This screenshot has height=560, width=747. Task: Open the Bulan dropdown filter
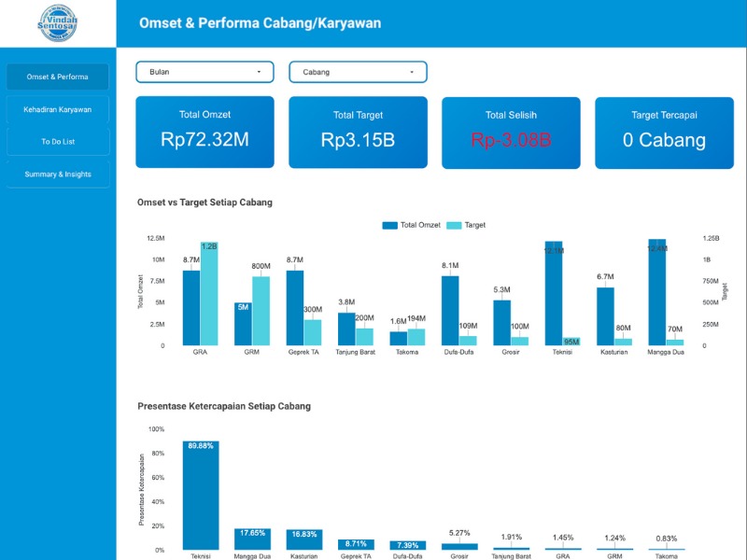point(204,72)
